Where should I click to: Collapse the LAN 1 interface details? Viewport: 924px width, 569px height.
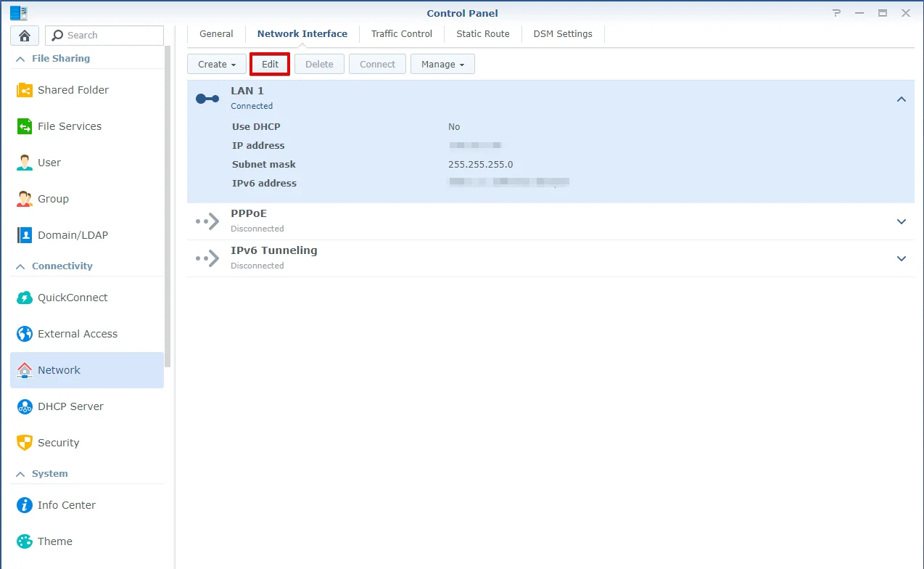tap(901, 99)
